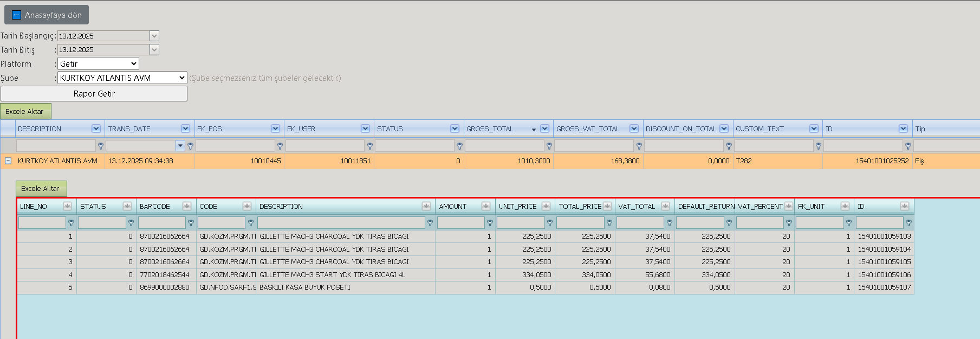Click the filter funnel under BARCODE in detail grid
Image resolution: width=980 pixels, height=339 pixels.
(191, 223)
